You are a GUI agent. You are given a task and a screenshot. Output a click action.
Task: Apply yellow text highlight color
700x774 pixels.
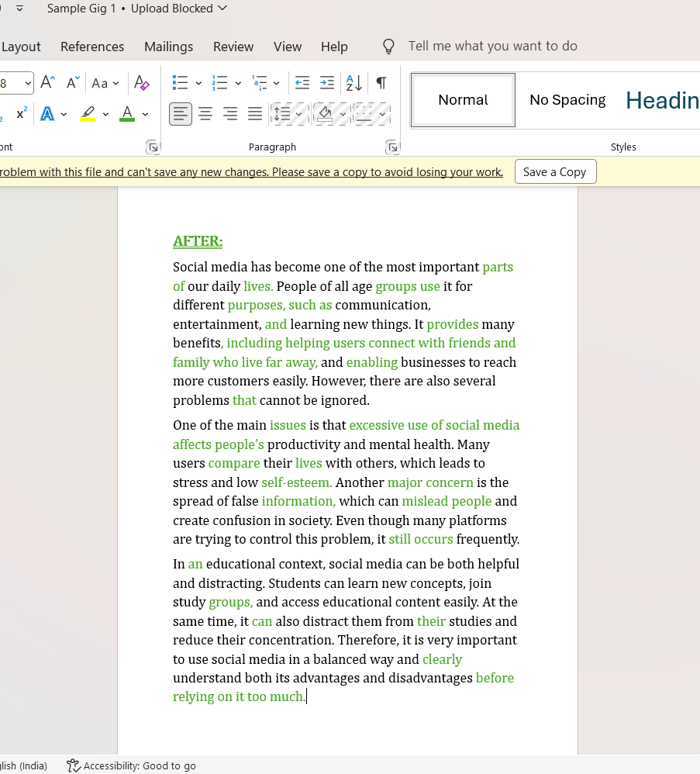tap(88, 114)
